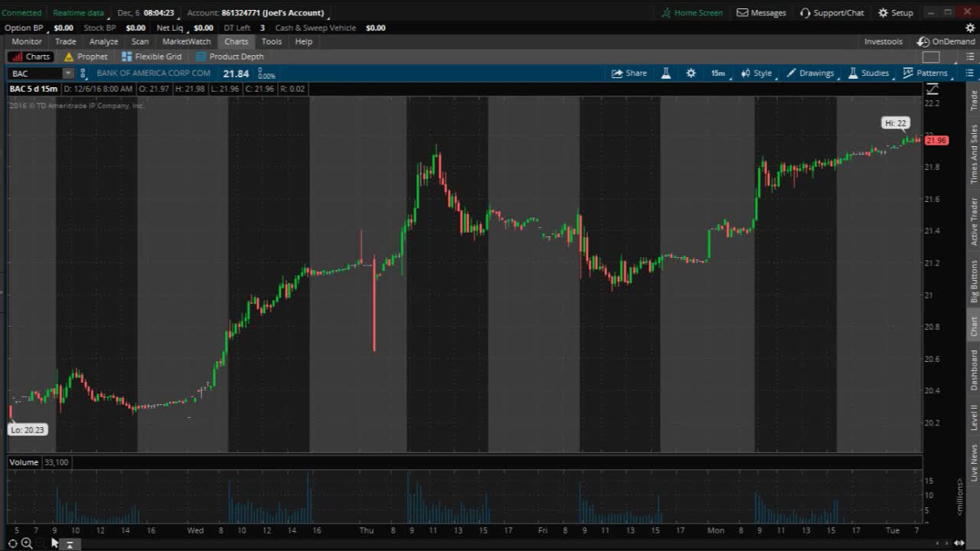Open Active Trader sidebar panel
Screen dimensions: 980x551
coord(974,221)
